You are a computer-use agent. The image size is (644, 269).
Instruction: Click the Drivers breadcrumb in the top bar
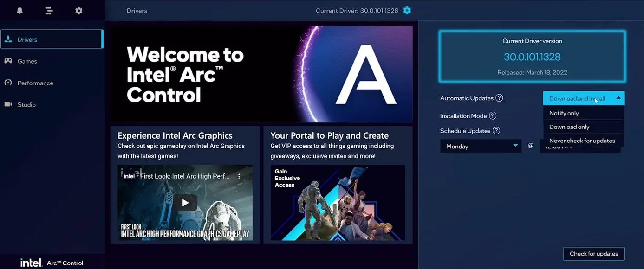[137, 11]
